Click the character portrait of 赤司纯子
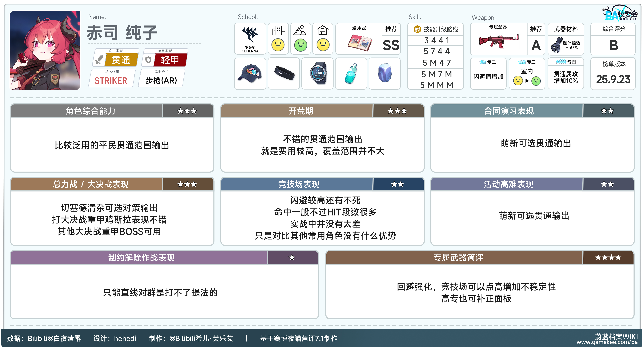644x349 pixels. coord(45,50)
